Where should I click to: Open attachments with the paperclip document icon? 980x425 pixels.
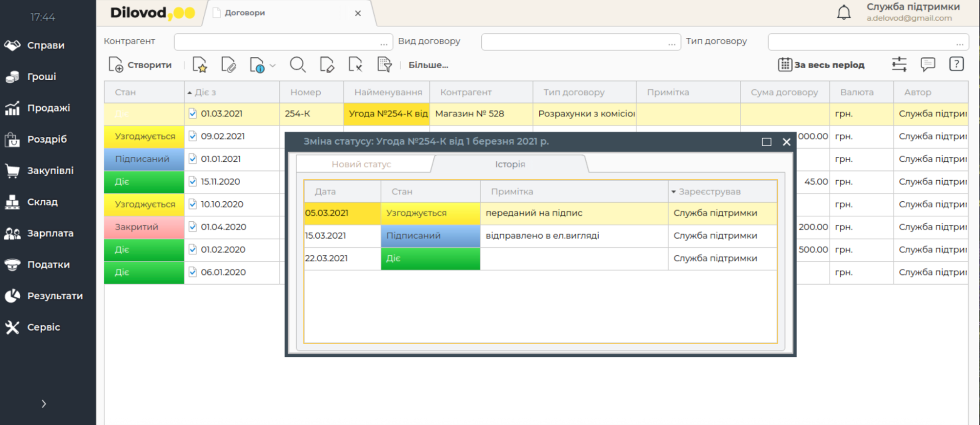point(228,65)
